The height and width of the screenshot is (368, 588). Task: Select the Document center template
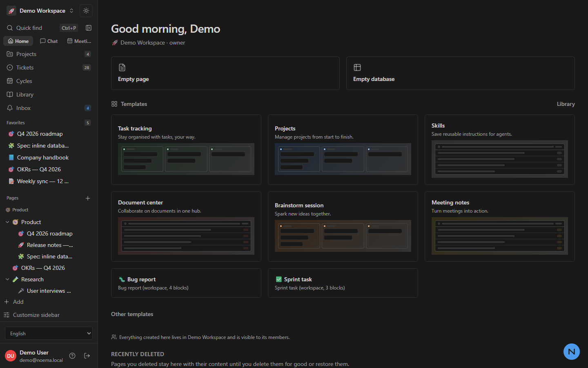pos(186,227)
